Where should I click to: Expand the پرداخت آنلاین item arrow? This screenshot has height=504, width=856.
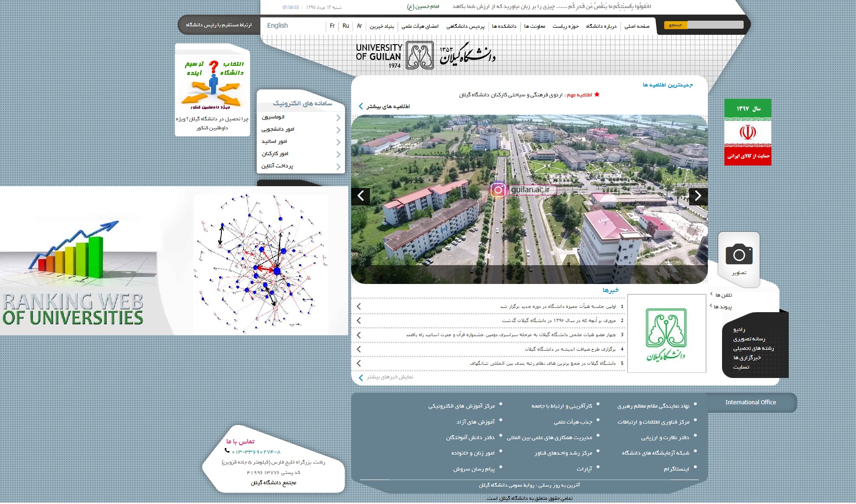pyautogui.click(x=338, y=166)
